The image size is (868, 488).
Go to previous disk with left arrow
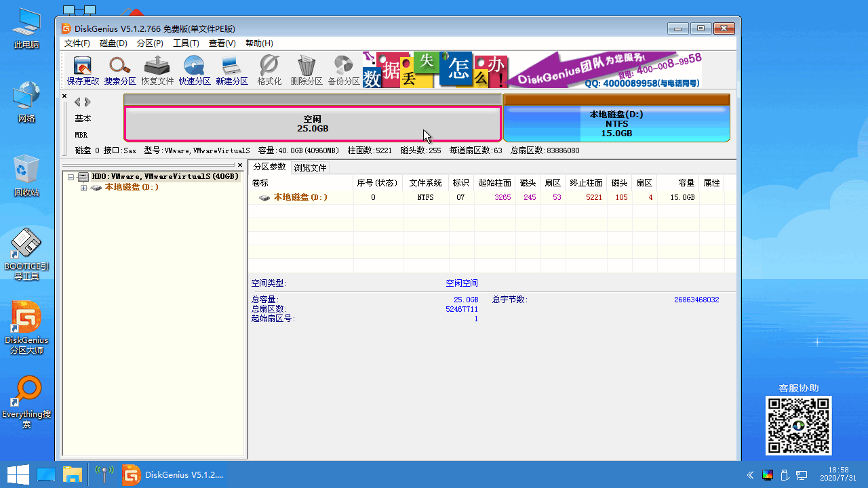77,102
